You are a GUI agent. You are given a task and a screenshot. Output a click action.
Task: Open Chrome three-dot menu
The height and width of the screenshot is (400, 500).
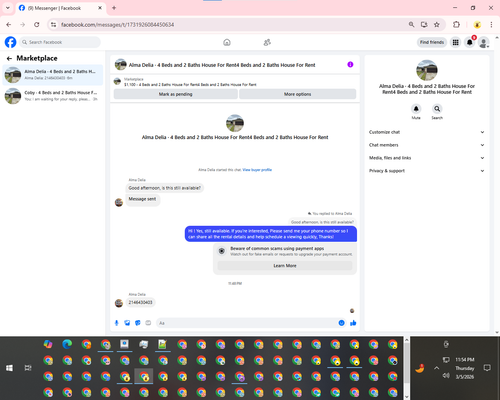point(491,25)
